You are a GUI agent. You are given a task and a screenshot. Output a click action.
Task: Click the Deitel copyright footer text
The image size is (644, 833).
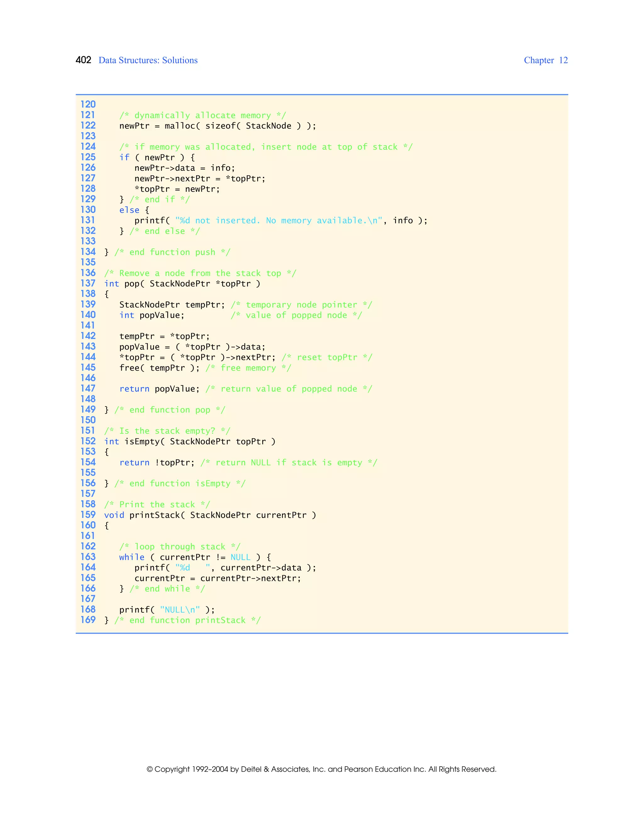(322, 769)
